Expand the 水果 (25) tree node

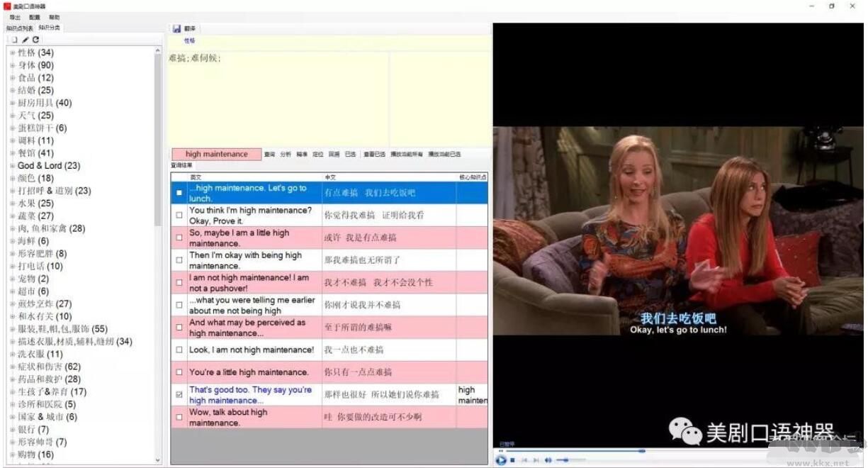point(13,204)
